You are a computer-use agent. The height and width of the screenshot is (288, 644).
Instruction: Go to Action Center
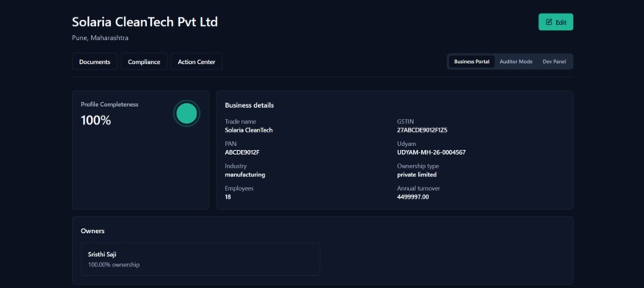(197, 61)
